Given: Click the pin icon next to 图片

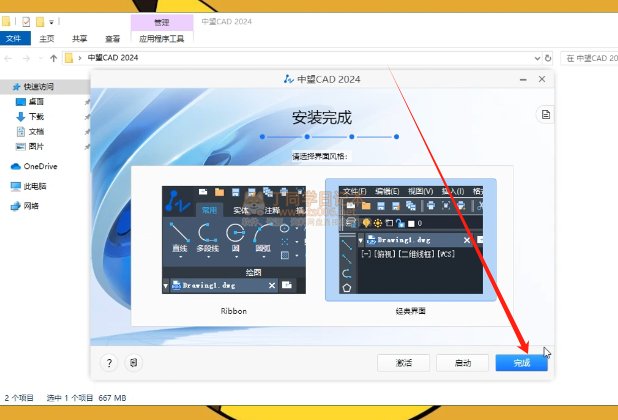Looking at the screenshot, I should coord(87,147).
